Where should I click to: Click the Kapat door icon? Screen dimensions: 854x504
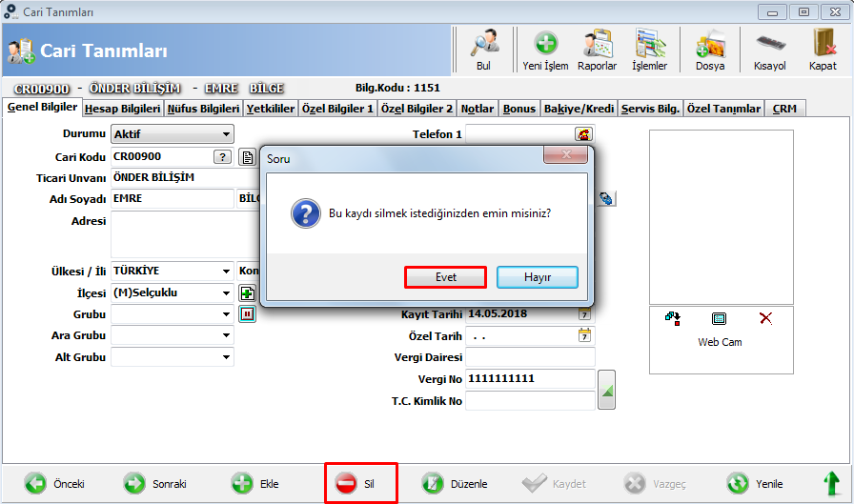[x=823, y=43]
